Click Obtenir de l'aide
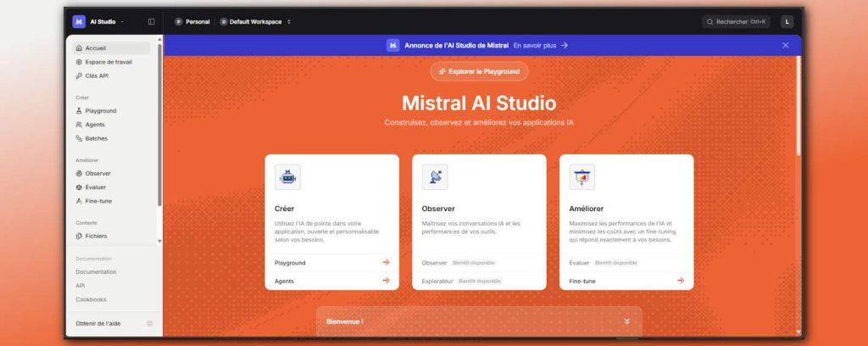Screen dimensions: 868x346 point(98,323)
